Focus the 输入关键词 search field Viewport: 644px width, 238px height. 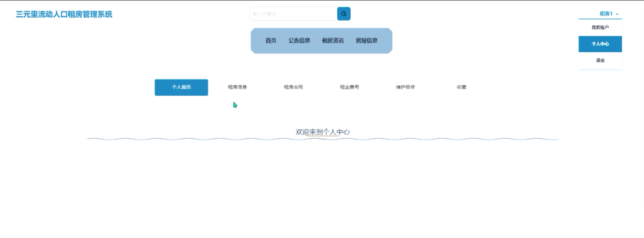pyautogui.click(x=293, y=14)
